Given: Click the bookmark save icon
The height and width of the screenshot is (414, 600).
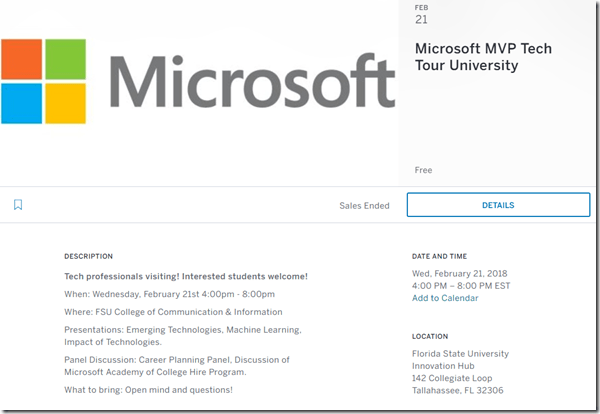Looking at the screenshot, I should (18, 205).
